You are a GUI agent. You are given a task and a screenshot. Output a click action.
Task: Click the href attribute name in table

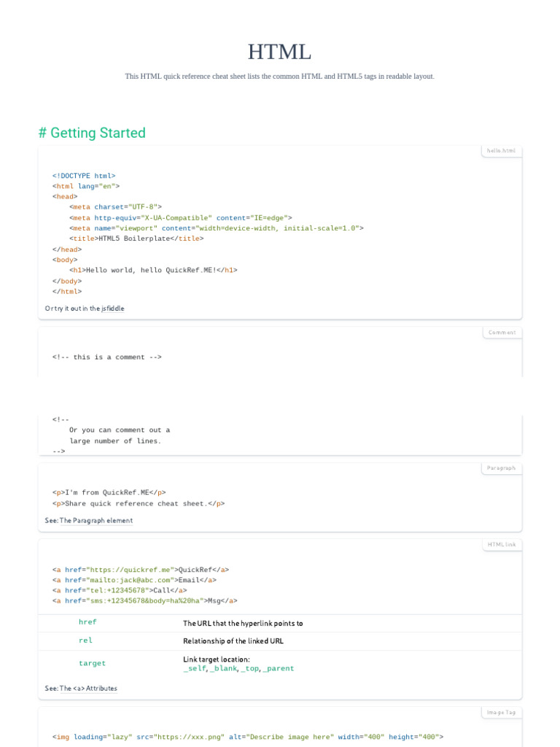pyautogui.click(x=87, y=622)
